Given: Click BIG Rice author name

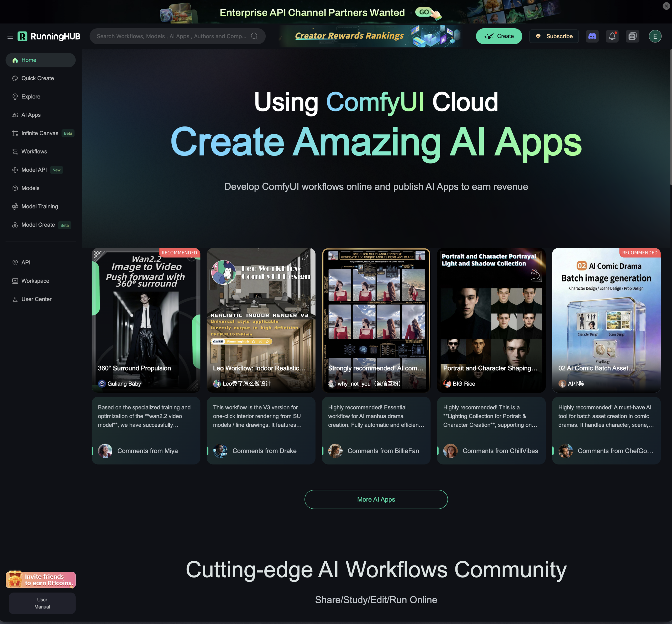Looking at the screenshot, I should [x=464, y=383].
